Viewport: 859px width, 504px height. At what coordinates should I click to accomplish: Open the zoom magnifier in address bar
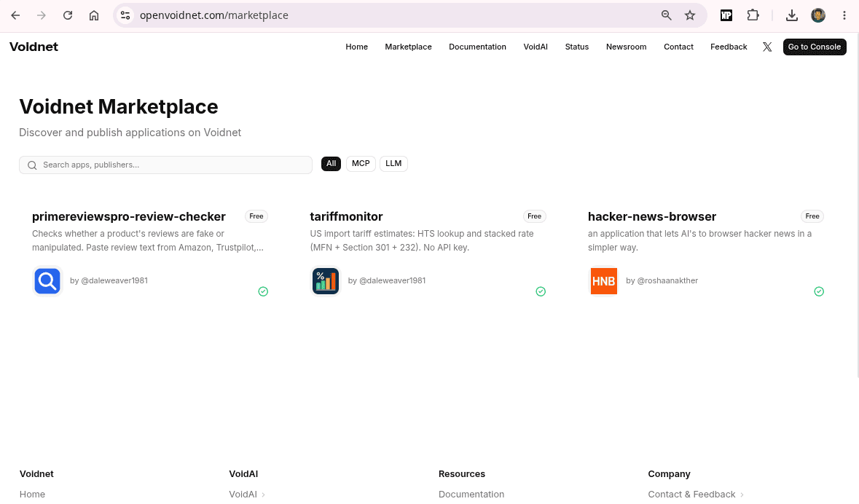(666, 15)
